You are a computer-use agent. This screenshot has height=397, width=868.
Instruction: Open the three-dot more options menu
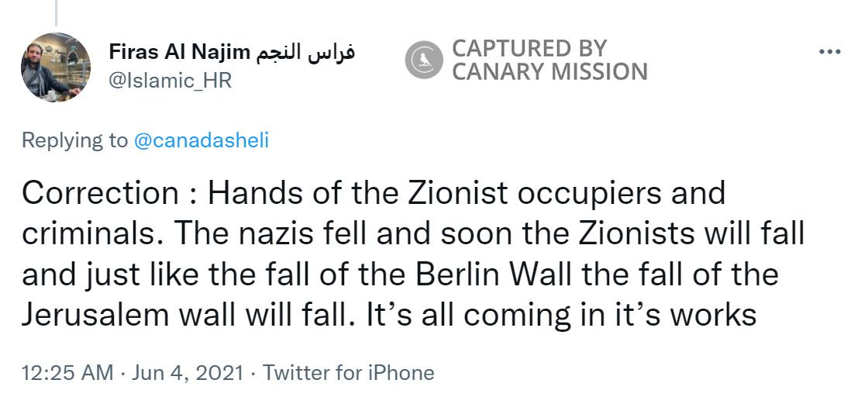[829, 52]
